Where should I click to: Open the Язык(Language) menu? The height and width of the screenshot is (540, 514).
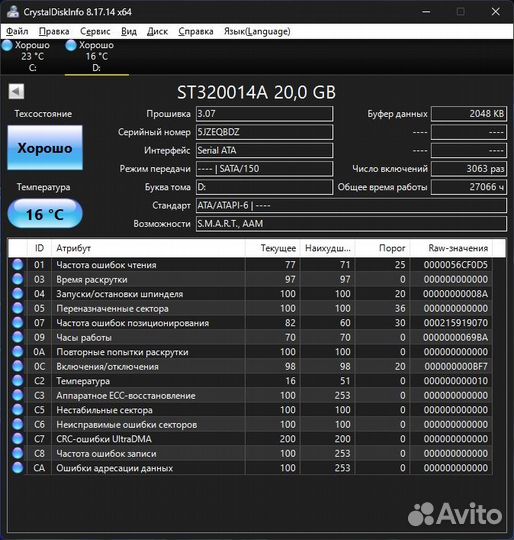257,31
